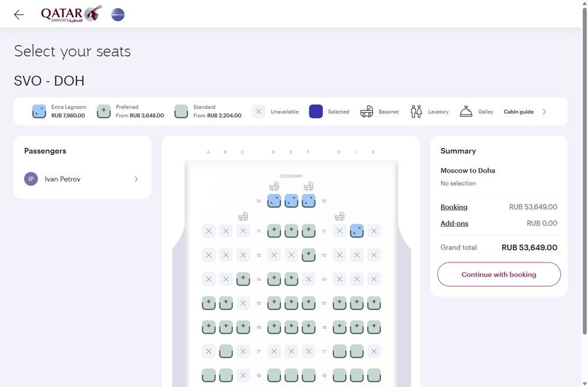This screenshot has height=387, width=588.
Task: Select preferred seat 14C
Action: click(243, 279)
